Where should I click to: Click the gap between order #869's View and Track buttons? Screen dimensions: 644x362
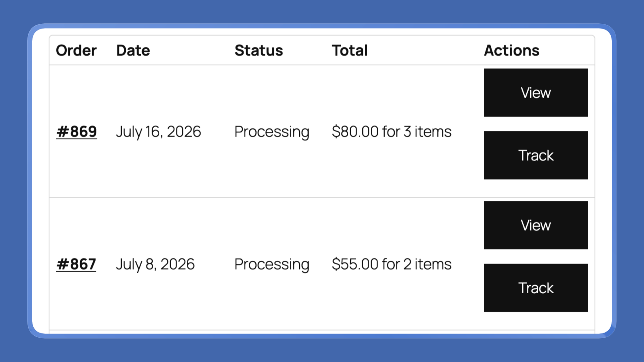click(x=536, y=124)
